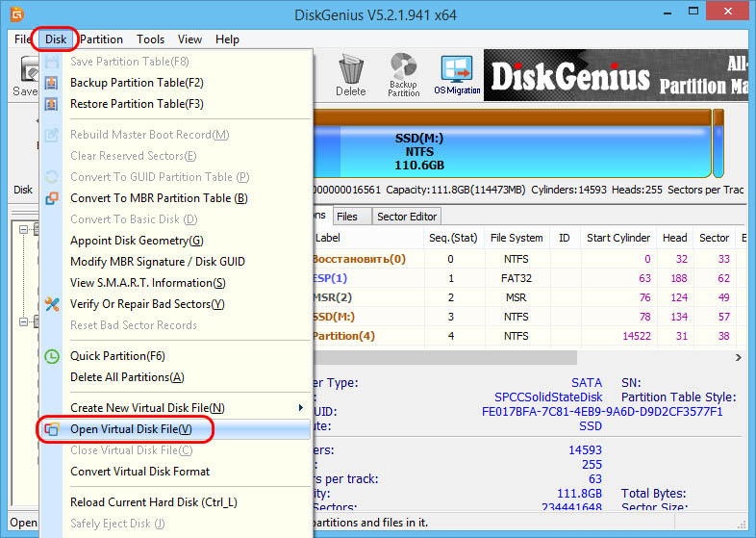
Task: Click the small partition segment at bar end
Action: point(718,144)
